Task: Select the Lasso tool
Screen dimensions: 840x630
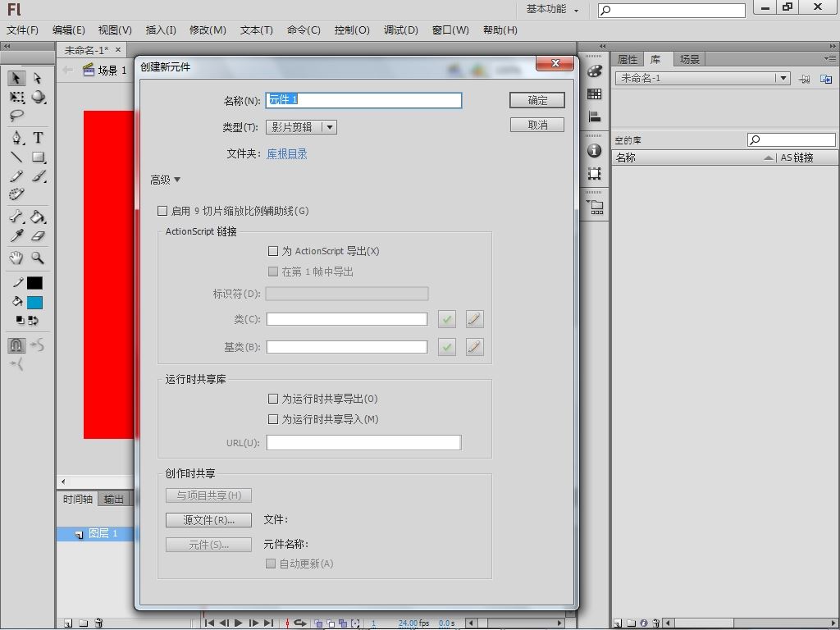Action: 16,116
